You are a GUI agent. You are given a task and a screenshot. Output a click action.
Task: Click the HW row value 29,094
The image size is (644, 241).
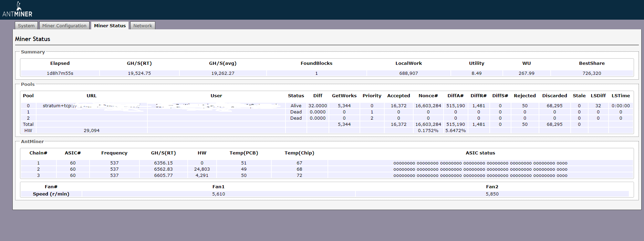point(92,131)
